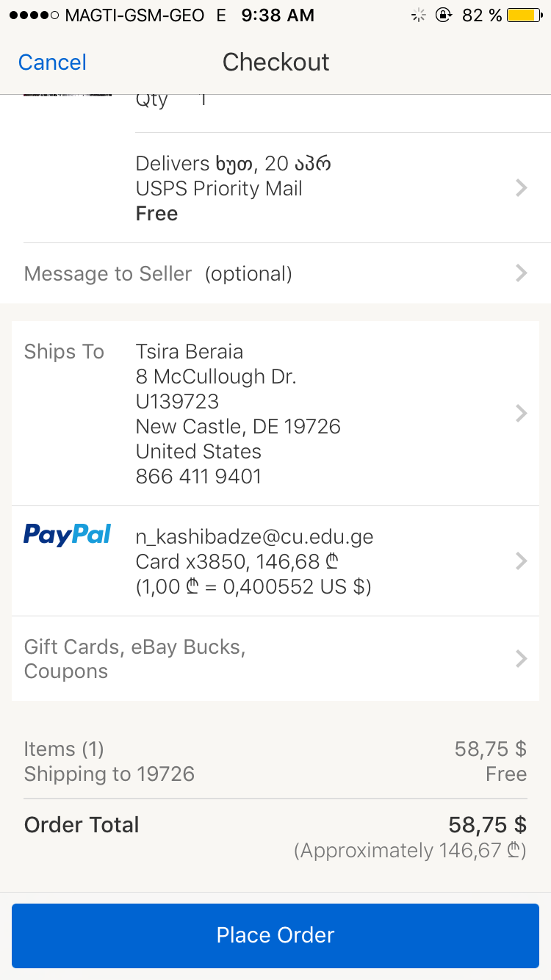Open Gift Cards, eBay Bucks, Coupons row
551x980 pixels.
[134, 658]
